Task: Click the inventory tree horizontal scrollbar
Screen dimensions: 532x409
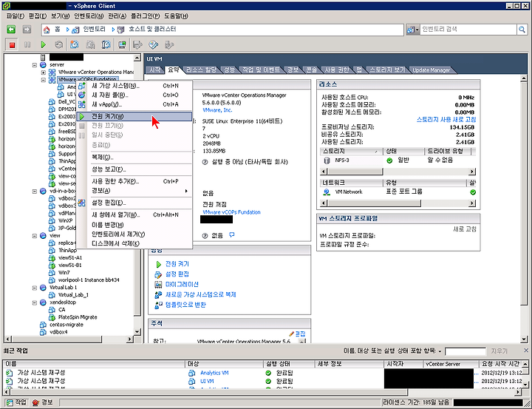Action: click(x=69, y=339)
